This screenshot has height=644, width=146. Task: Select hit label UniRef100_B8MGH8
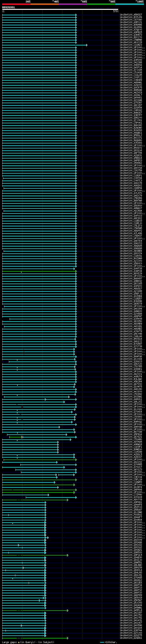point(131,90)
